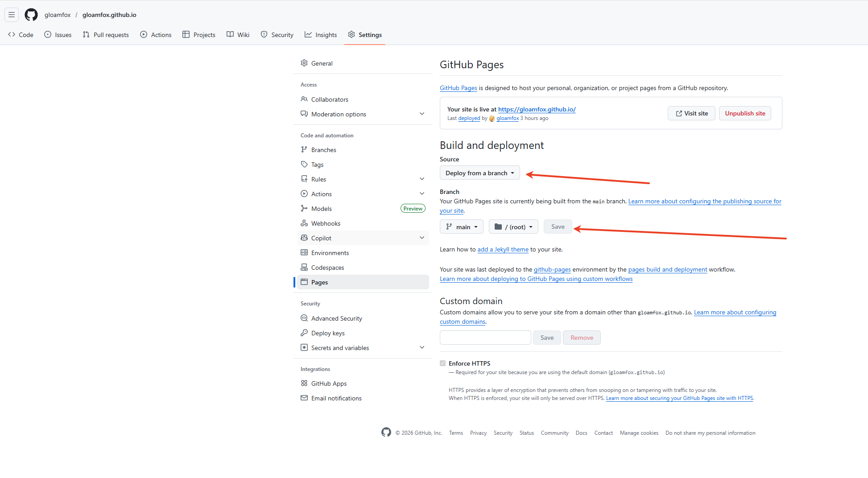Click the Unpublish site button
This screenshot has width=868, height=478.
tap(745, 113)
